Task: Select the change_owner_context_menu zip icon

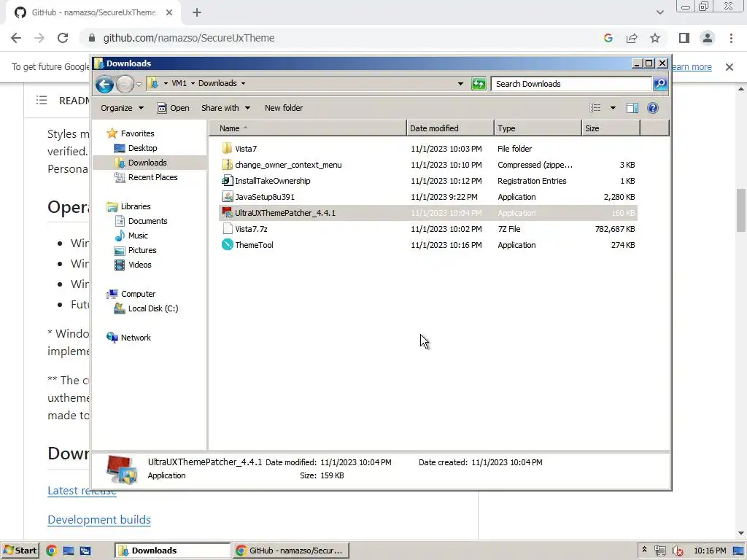Action: tap(228, 165)
